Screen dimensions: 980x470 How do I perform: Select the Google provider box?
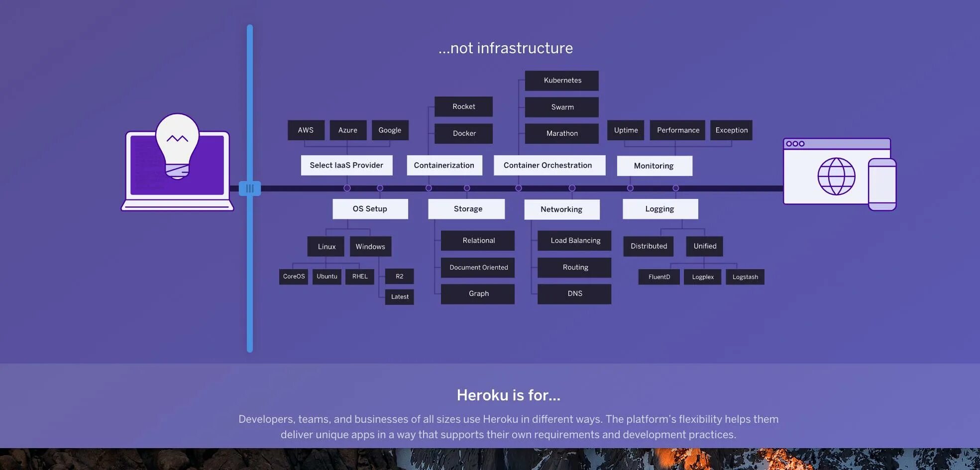click(390, 130)
